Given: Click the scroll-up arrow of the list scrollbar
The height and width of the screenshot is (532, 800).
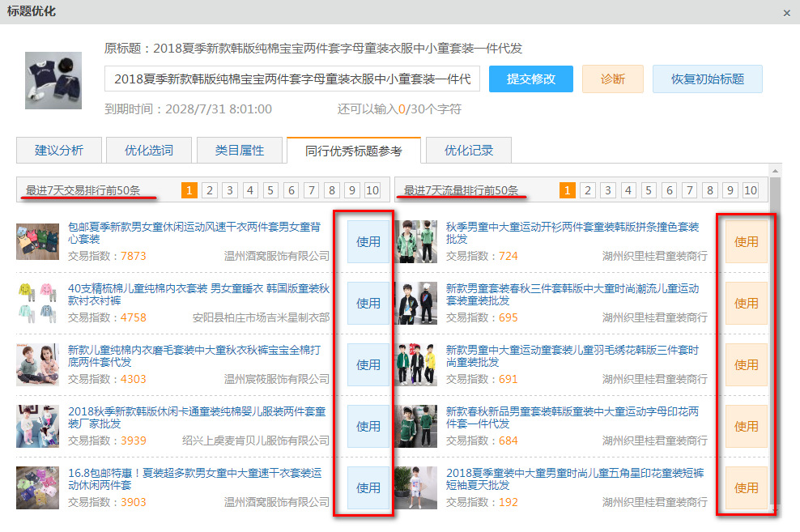Looking at the screenshot, I should 775,171.
